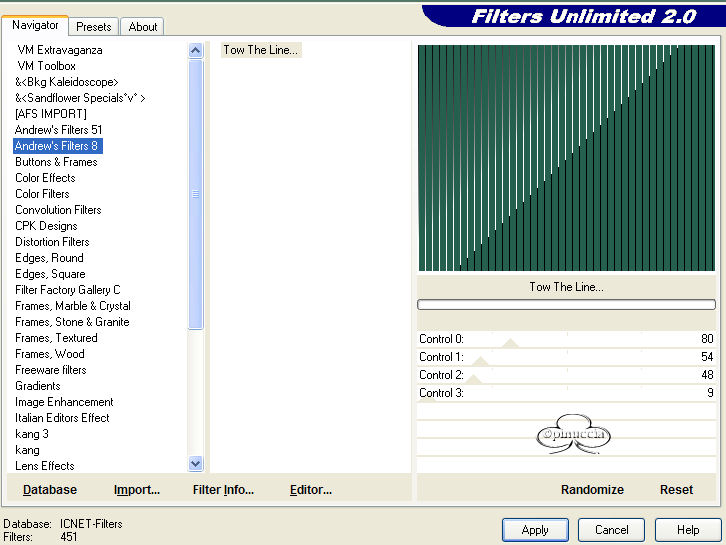This screenshot has width=726, height=545.
Task: Select Buttons & Frames category
Action: pyautogui.click(x=56, y=162)
